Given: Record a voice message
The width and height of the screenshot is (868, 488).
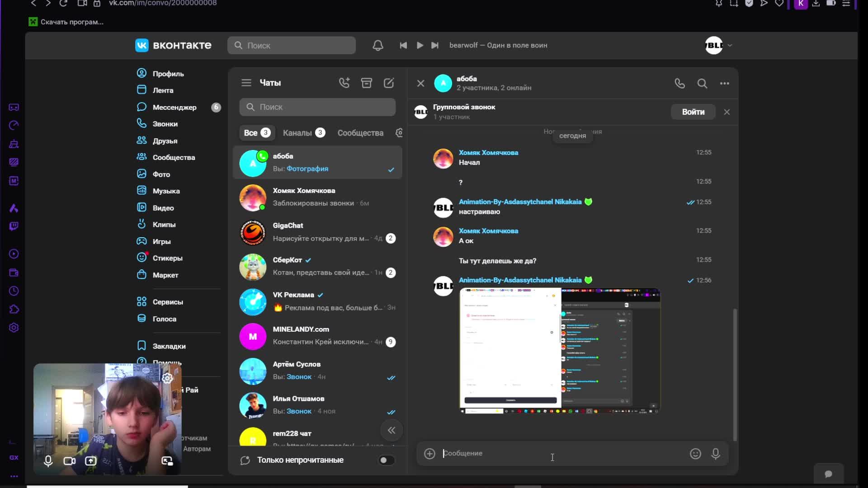Looking at the screenshot, I should coord(716,454).
